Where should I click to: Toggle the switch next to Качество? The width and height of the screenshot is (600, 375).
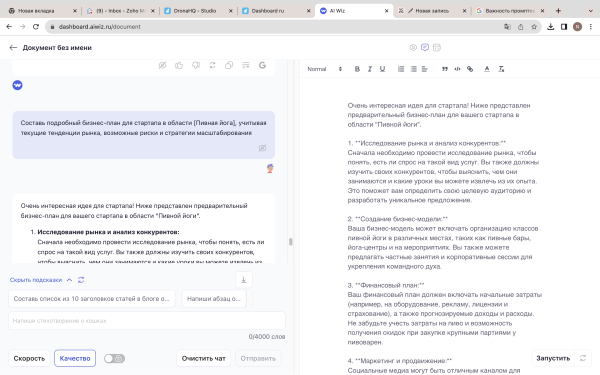[x=114, y=359]
